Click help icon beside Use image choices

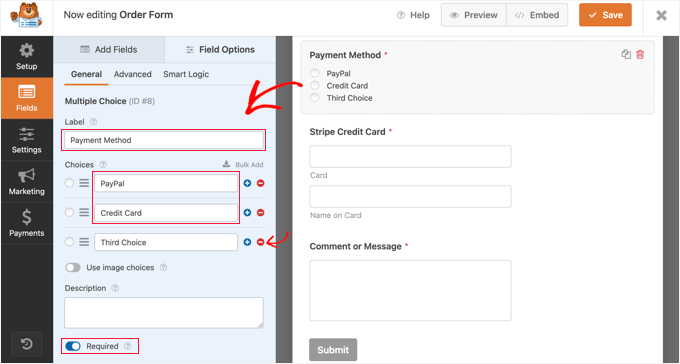(x=163, y=268)
